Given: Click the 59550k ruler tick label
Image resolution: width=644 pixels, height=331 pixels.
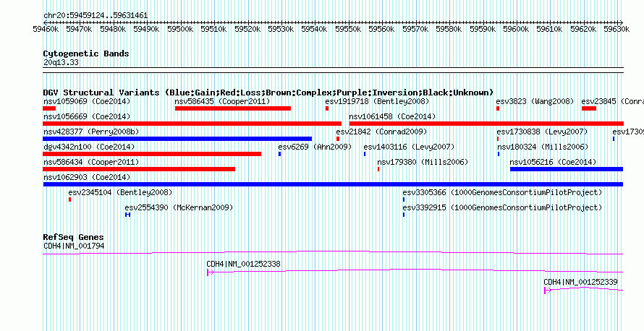Looking at the screenshot, I should point(349,29).
